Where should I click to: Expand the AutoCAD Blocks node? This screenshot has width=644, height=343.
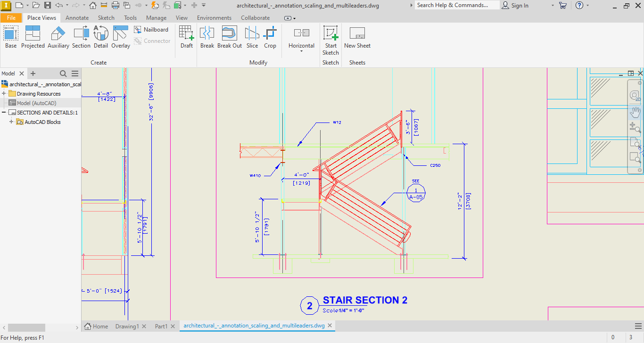[10, 122]
